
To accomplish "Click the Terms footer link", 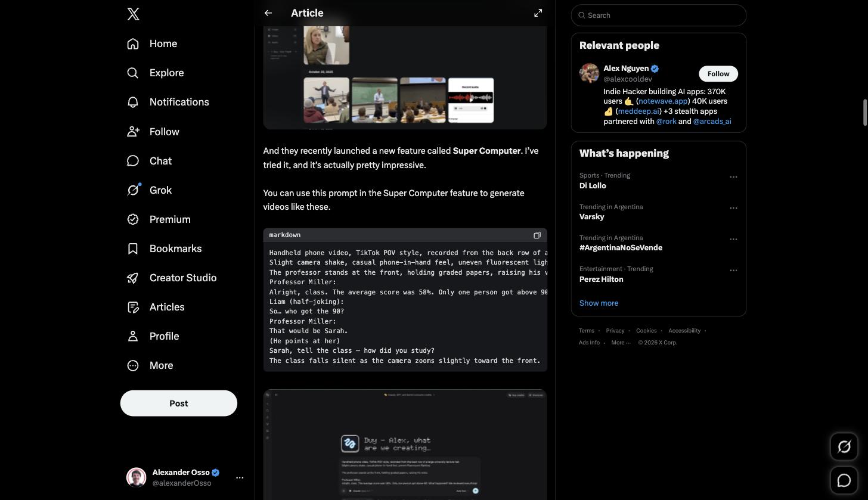I will [x=586, y=331].
